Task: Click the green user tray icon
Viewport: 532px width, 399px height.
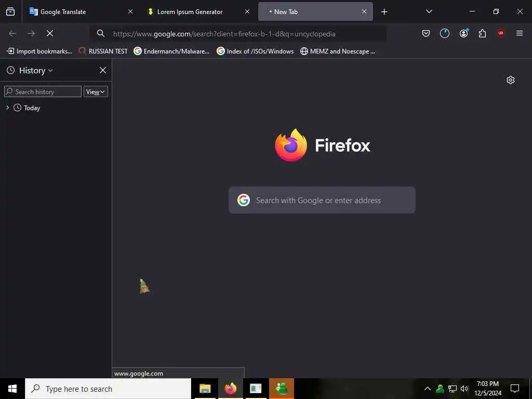Action: point(440,389)
